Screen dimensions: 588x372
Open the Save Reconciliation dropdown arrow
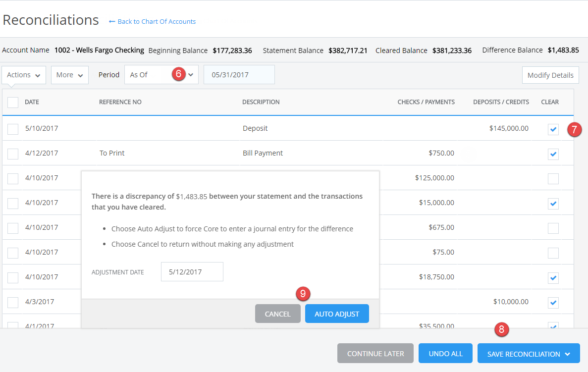point(567,354)
